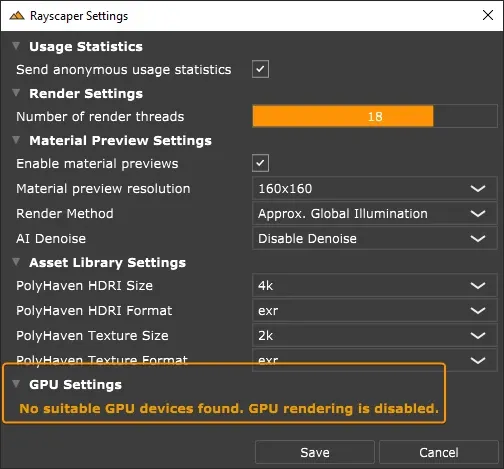Collapse the Asset Library Settings section
The height and width of the screenshot is (469, 504).
pyautogui.click(x=16, y=262)
